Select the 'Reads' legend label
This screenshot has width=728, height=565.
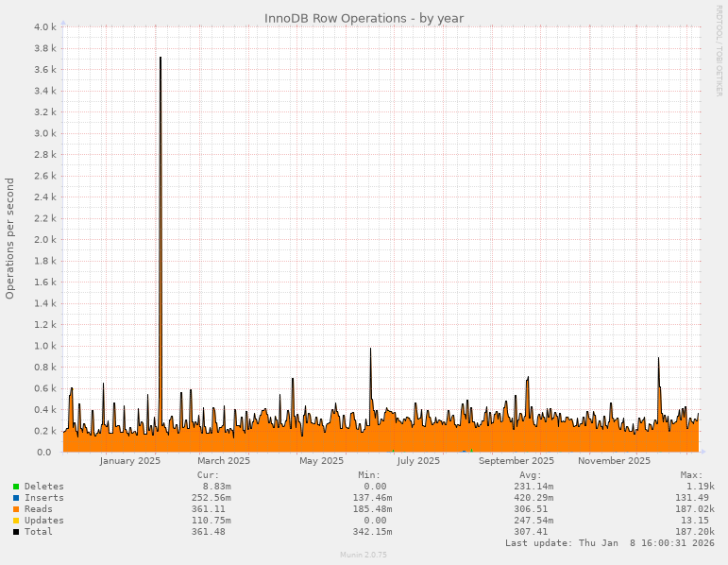39,509
